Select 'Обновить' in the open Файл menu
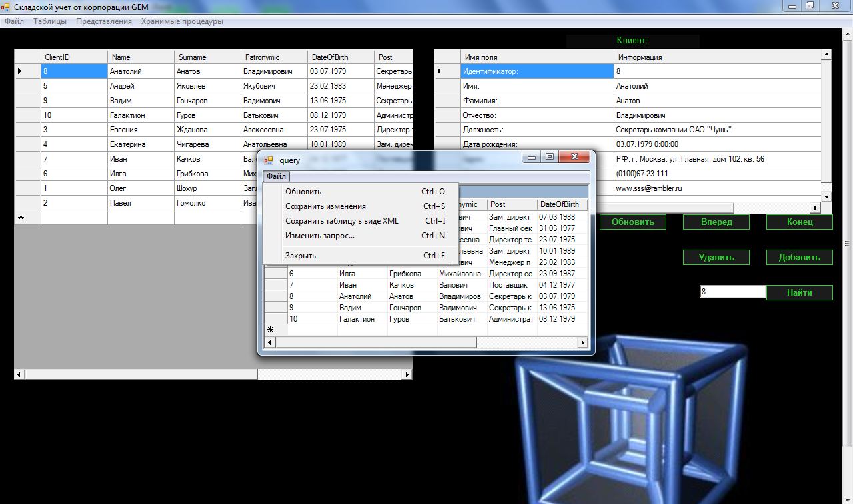Screen dimensions: 853x504 (303, 192)
